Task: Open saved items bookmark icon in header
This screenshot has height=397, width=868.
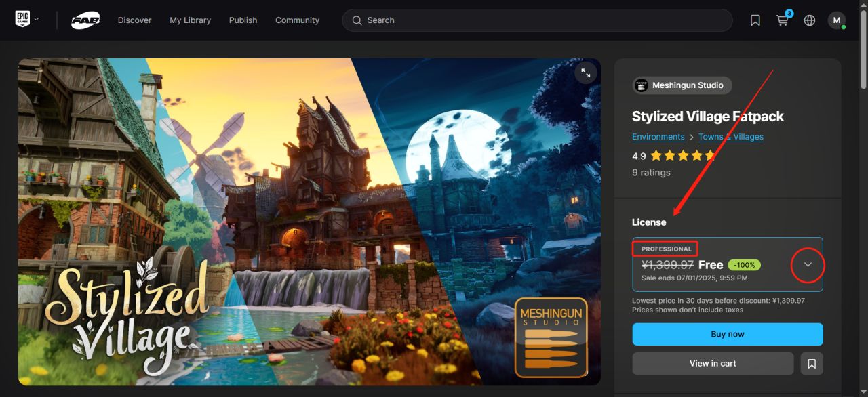Action: pos(755,20)
